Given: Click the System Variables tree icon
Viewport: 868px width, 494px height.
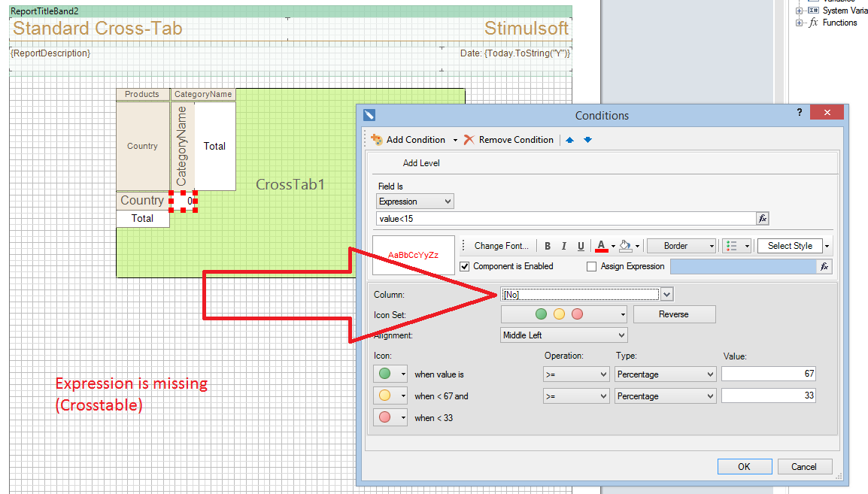Looking at the screenshot, I should point(813,11).
